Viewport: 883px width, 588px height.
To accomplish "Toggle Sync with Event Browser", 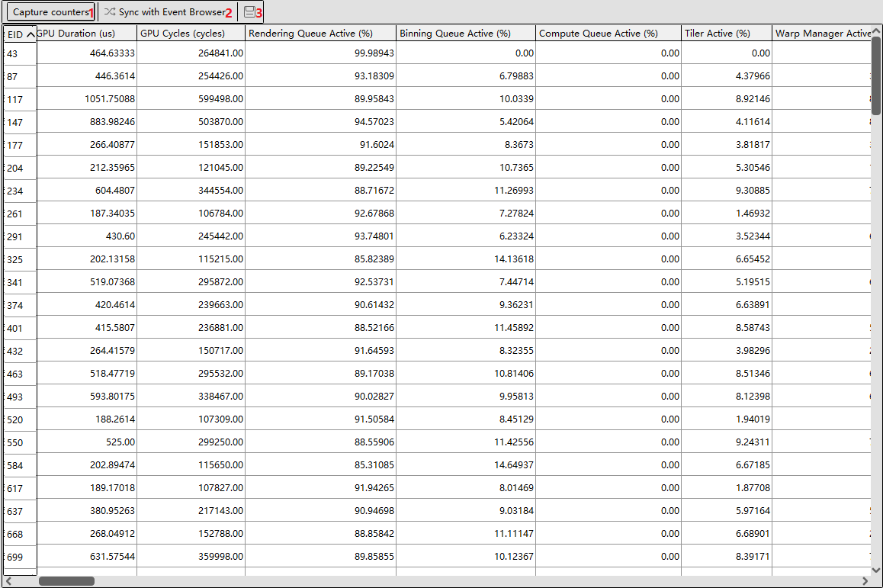I will point(165,12).
